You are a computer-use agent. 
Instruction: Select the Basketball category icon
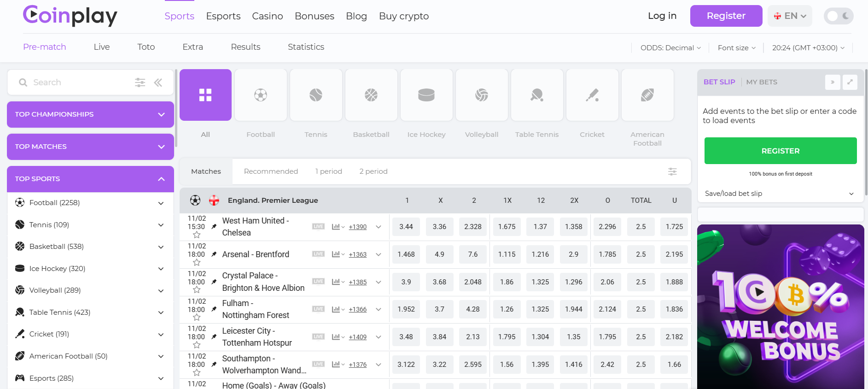point(371,95)
